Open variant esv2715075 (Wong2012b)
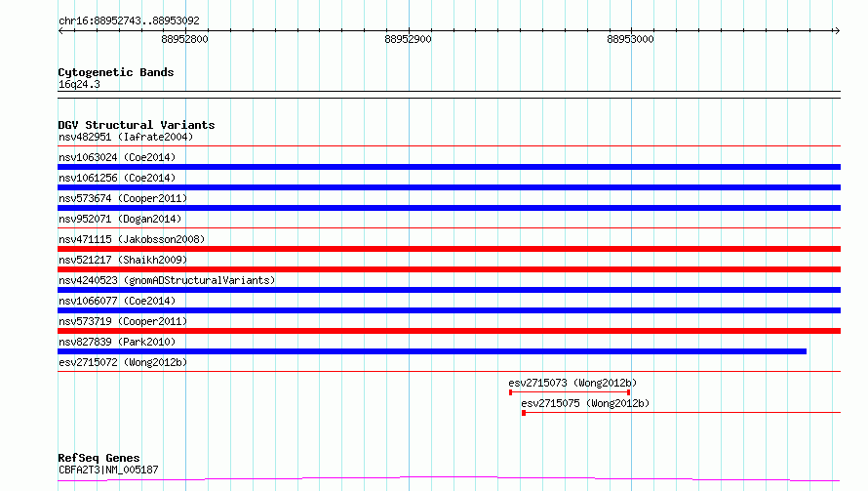Image resolution: width=868 pixels, height=491 pixels. (585, 403)
